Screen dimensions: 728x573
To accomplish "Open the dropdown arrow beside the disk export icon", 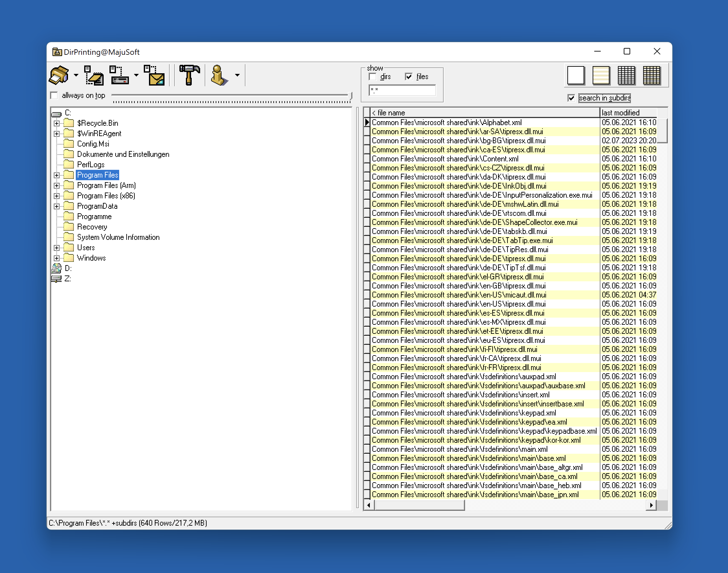I will point(136,75).
